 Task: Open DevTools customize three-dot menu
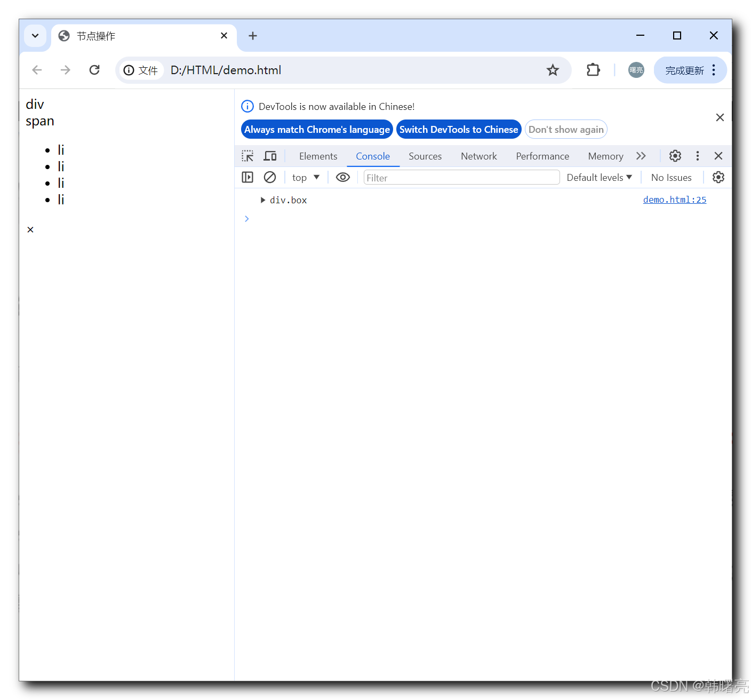697,156
